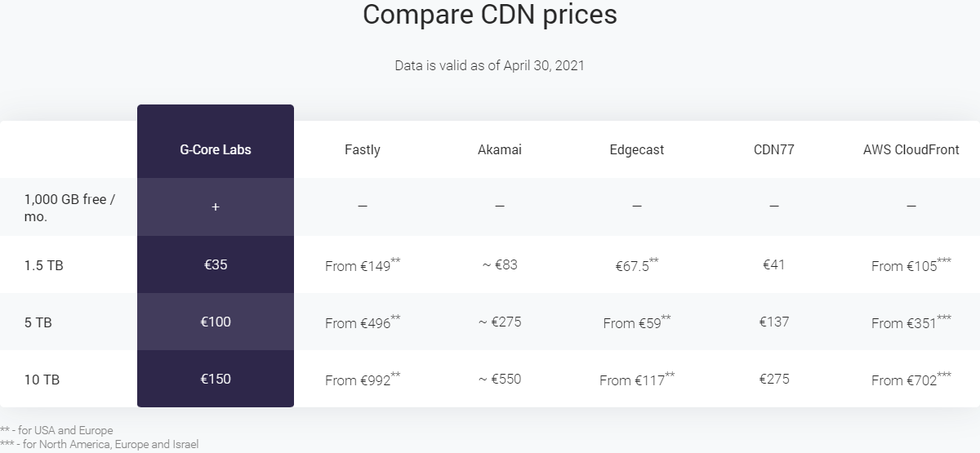Click the Fastly column header

click(363, 150)
